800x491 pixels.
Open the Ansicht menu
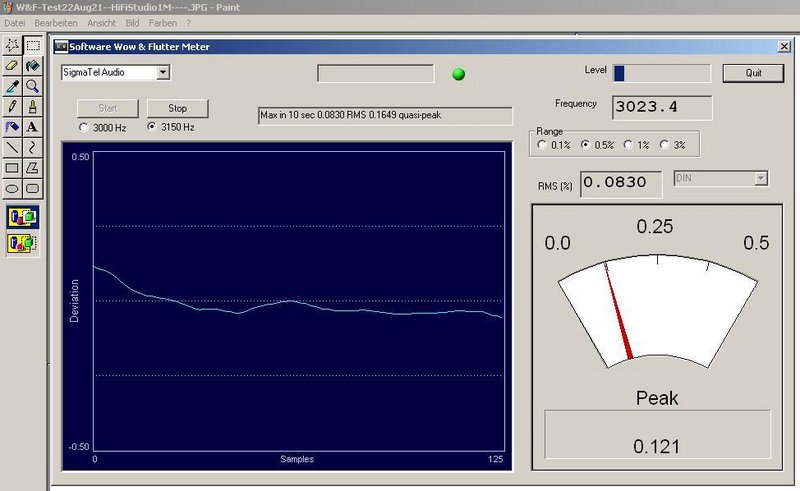(101, 23)
